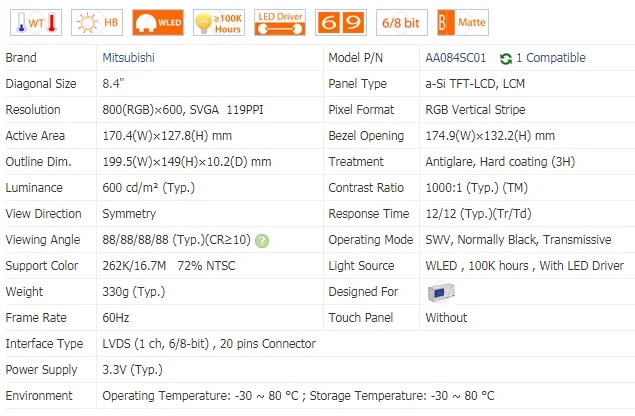Click the Matte surface badge
The height and width of the screenshot is (416, 635).
click(463, 23)
